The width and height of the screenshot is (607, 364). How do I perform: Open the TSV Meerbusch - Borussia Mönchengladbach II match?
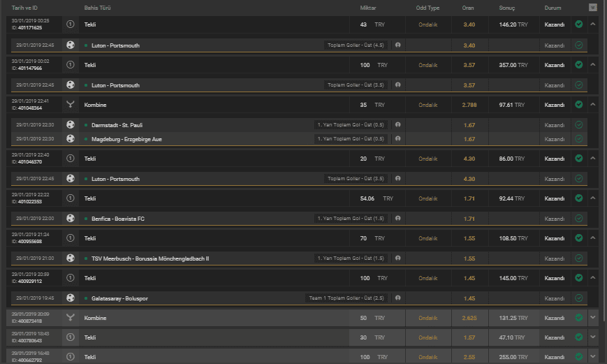[x=150, y=259]
